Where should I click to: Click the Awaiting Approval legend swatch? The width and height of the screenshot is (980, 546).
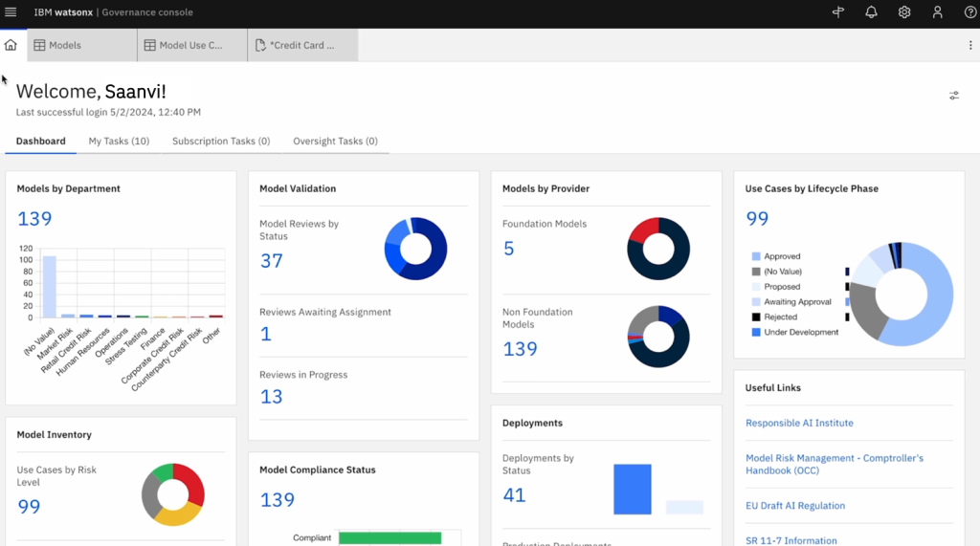click(x=756, y=302)
